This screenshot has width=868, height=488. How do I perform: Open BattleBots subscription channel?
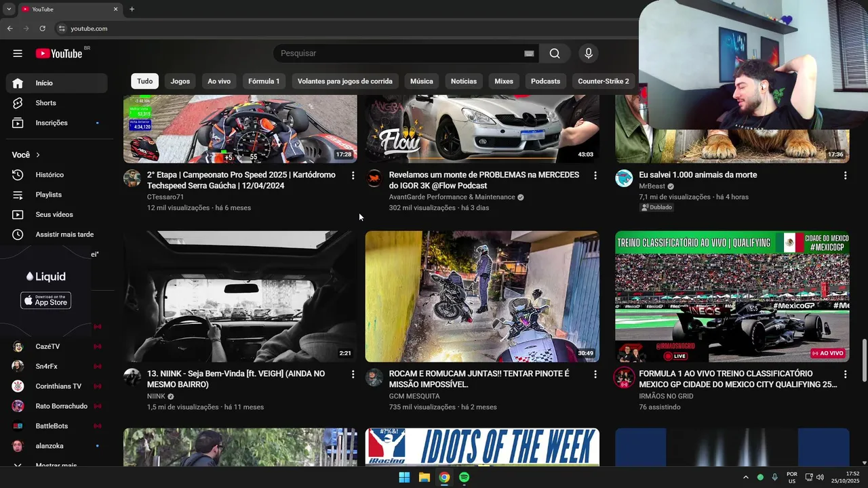(x=56, y=426)
